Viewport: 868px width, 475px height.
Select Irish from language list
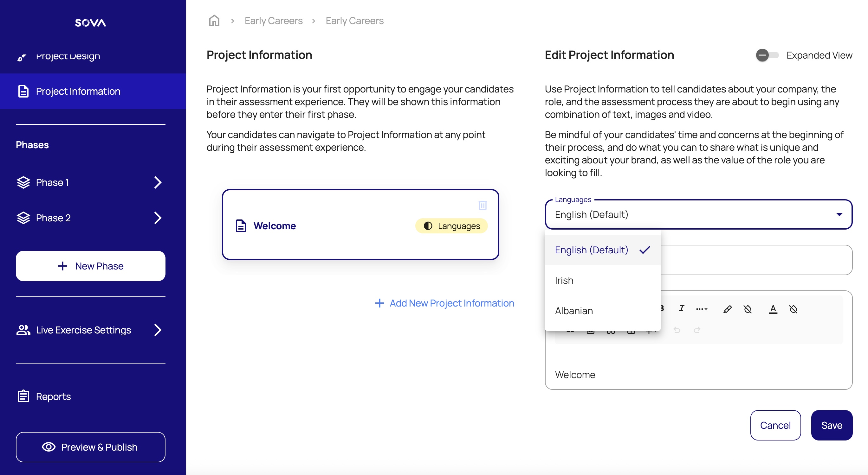pos(564,280)
